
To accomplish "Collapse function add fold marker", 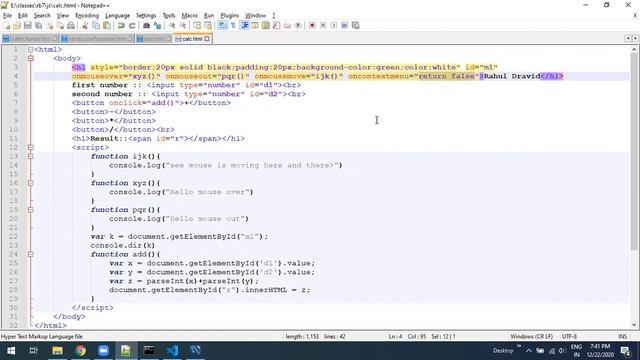I will [x=31, y=254].
